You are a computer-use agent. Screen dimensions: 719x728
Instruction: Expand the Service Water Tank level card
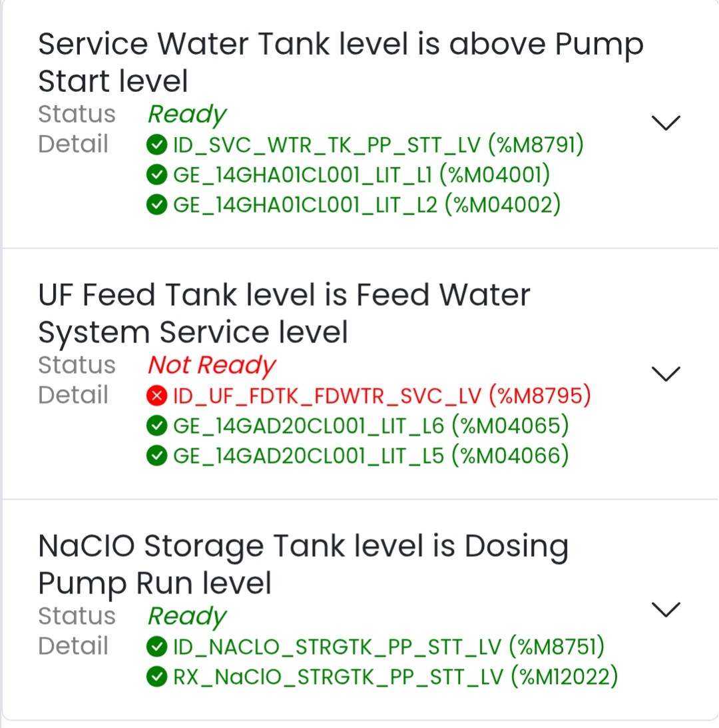click(665, 123)
